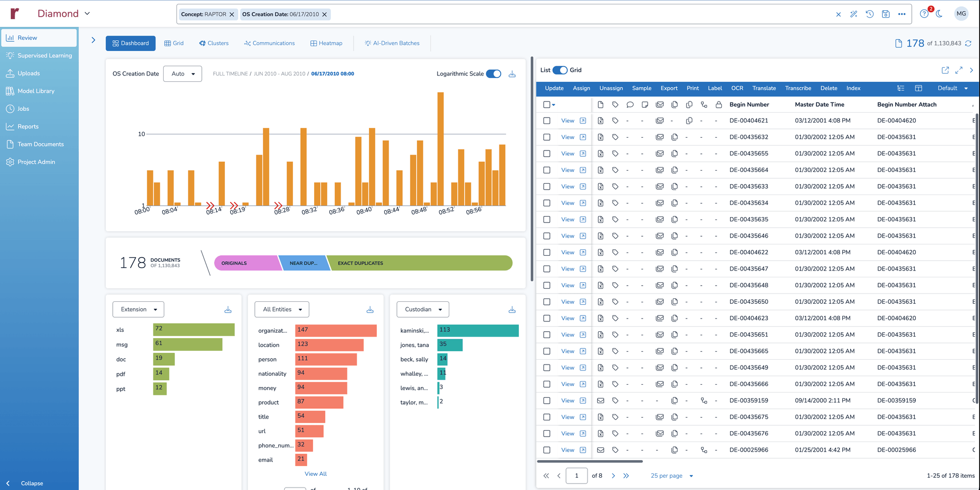Open the AI search wand tool

(x=854, y=14)
